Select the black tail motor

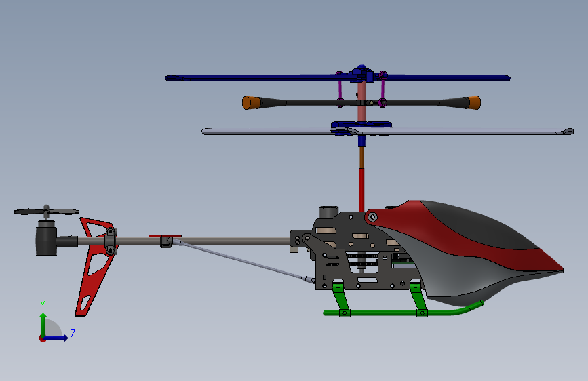[47, 238]
